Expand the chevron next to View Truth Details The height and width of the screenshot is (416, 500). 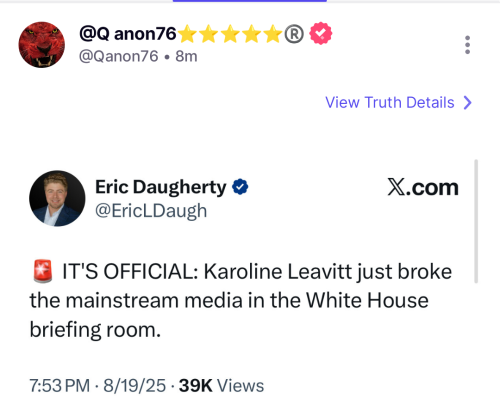pyautogui.click(x=468, y=103)
